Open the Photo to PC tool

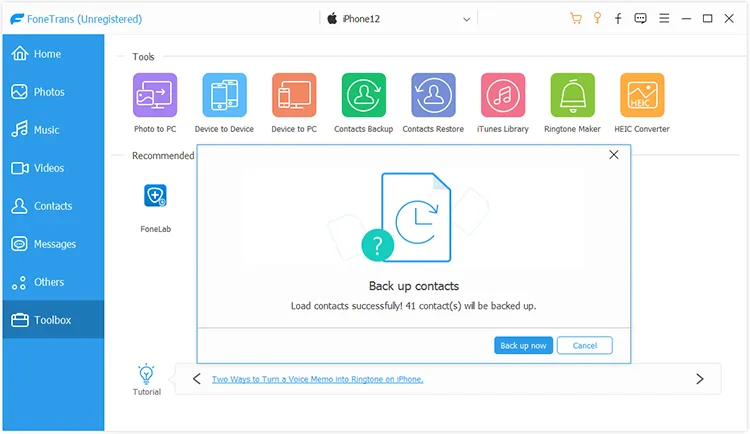154,95
